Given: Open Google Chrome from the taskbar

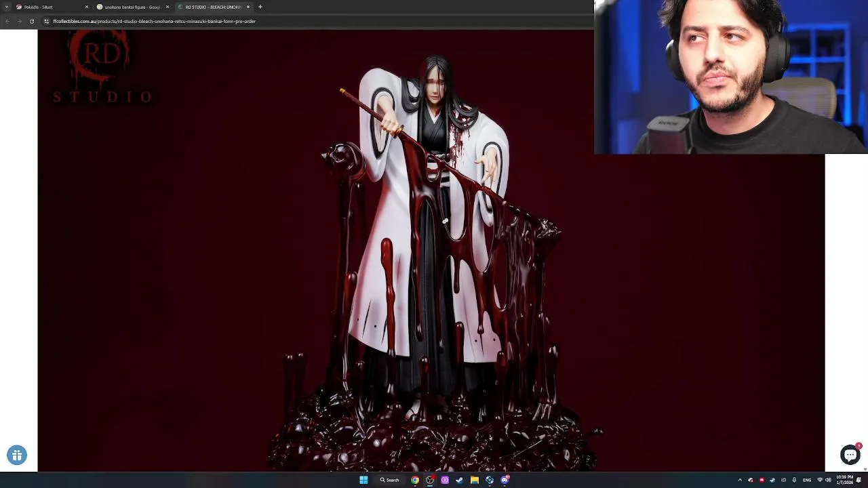Looking at the screenshot, I should (415, 480).
